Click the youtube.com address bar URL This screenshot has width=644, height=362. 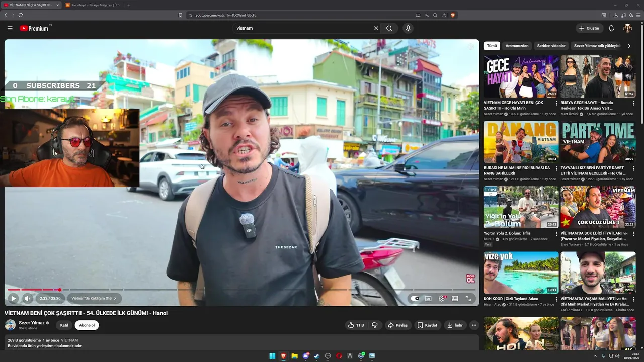point(226,15)
